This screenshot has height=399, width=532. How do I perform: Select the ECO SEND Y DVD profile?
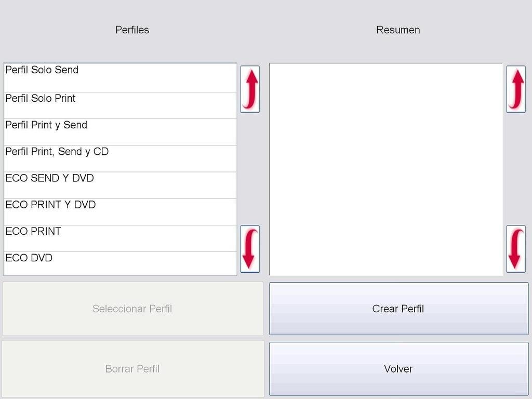pyautogui.click(x=120, y=185)
